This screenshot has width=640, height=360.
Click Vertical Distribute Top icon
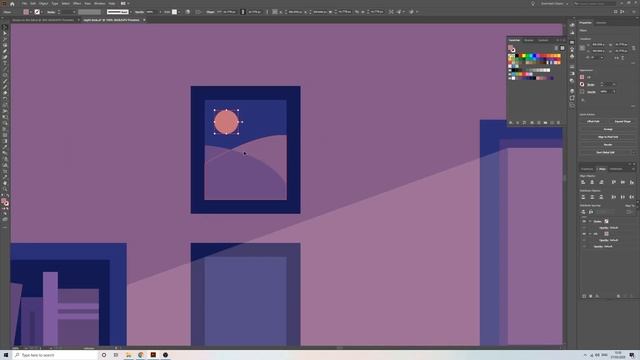click(x=583, y=197)
